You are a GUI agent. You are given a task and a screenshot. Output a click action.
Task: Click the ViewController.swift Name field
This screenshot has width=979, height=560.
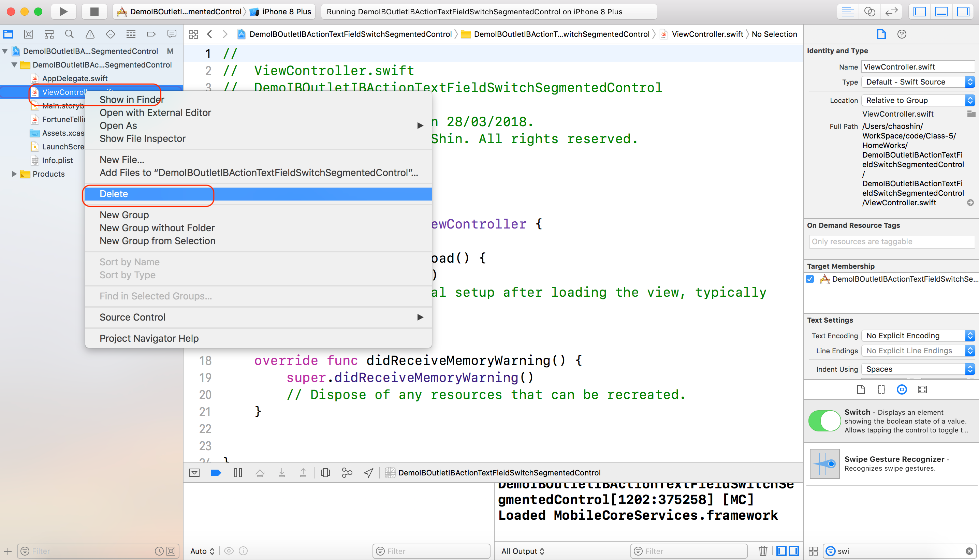point(918,67)
